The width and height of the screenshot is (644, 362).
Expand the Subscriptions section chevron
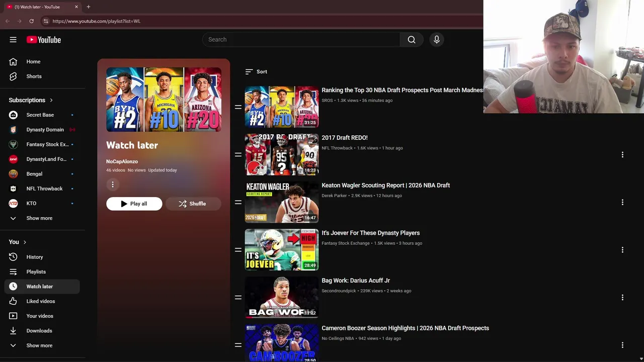51,100
